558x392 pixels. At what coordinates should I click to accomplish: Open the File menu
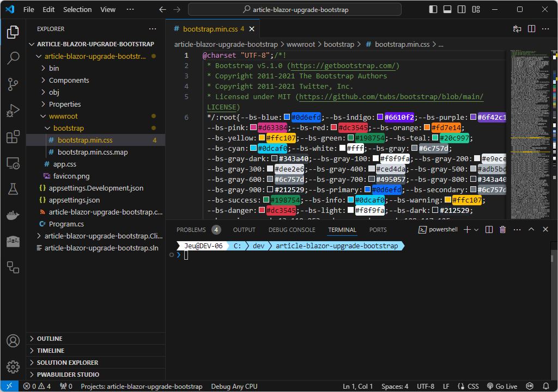(29, 10)
